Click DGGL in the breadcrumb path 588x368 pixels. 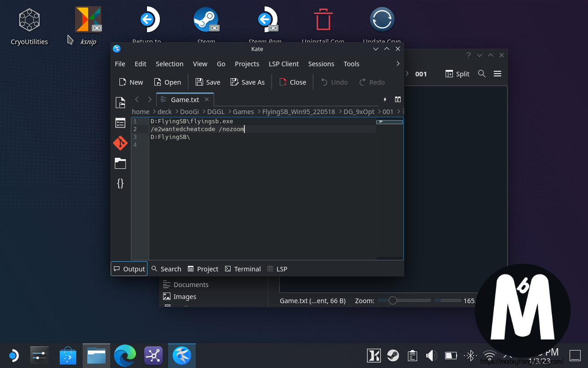[x=216, y=111]
